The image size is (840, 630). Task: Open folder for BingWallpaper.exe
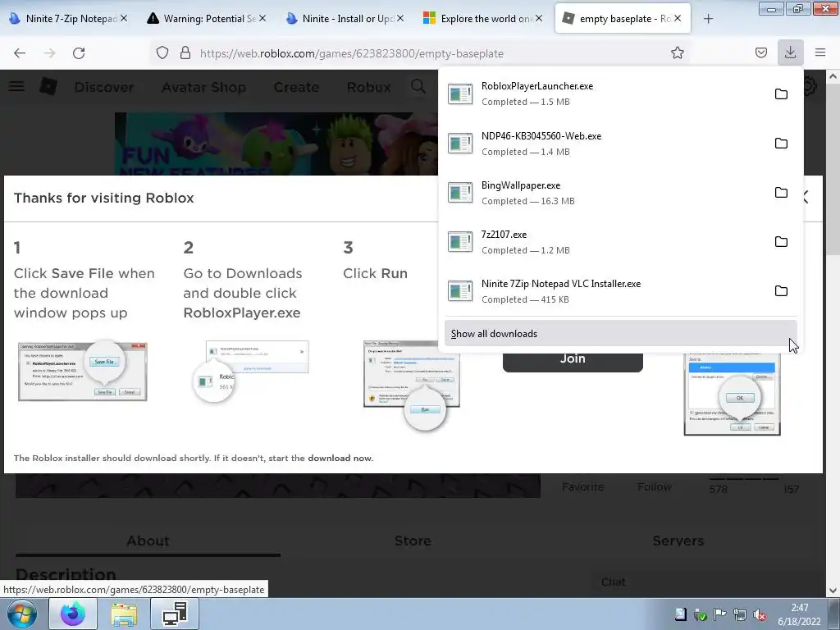coord(781,192)
